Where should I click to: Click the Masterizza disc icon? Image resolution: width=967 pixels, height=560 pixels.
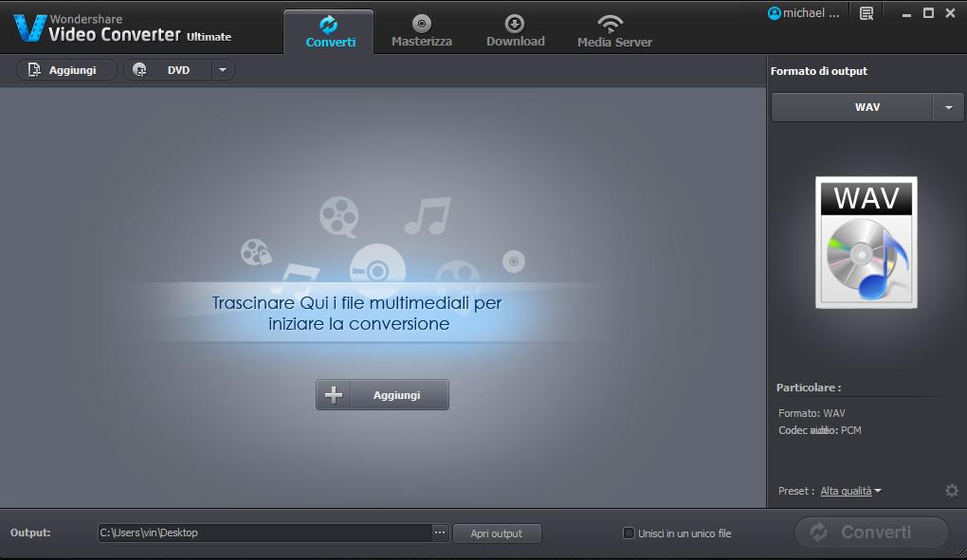pyautogui.click(x=422, y=24)
